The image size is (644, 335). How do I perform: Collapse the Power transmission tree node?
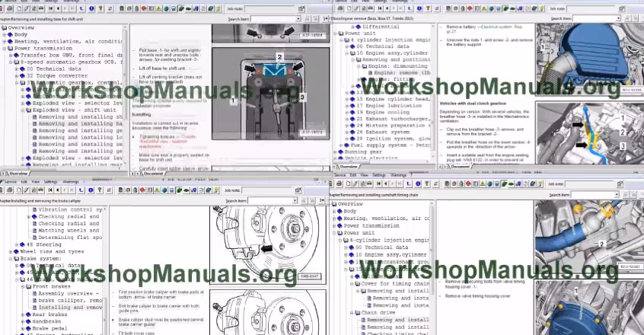click(5, 48)
